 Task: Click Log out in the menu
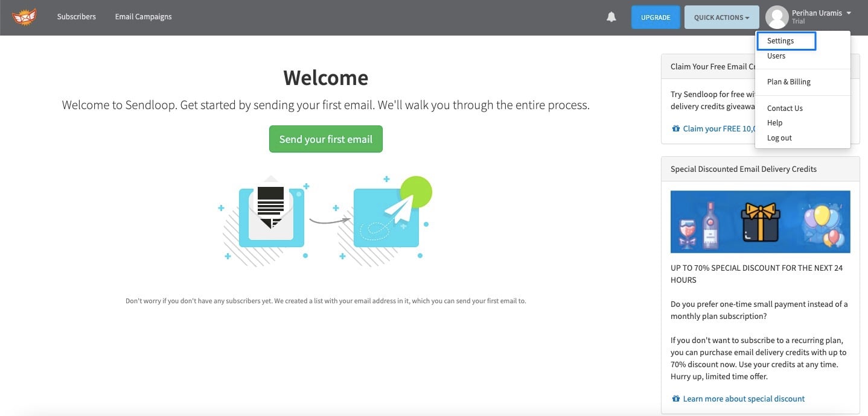pos(779,138)
